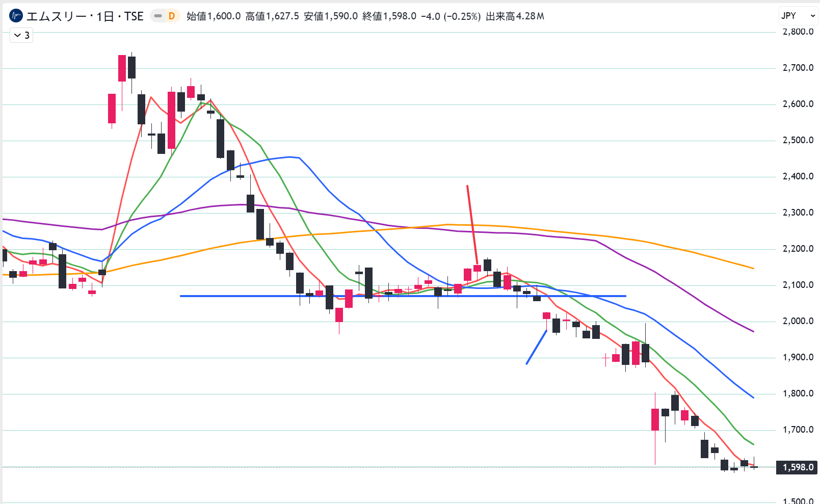Click the エムスリー symbol logo icon
This screenshot has width=820, height=504.
(16, 16)
